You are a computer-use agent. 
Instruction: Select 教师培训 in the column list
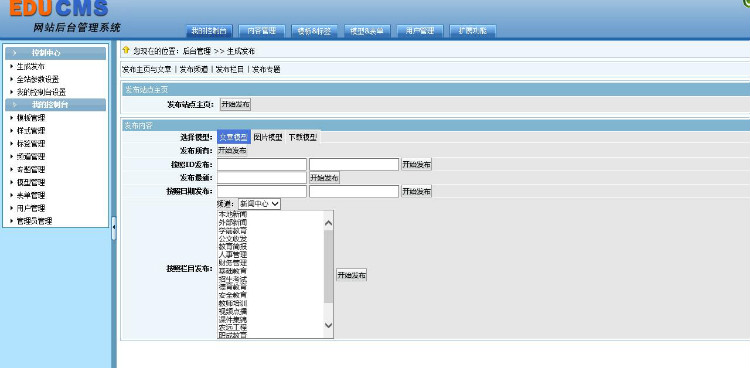click(233, 303)
